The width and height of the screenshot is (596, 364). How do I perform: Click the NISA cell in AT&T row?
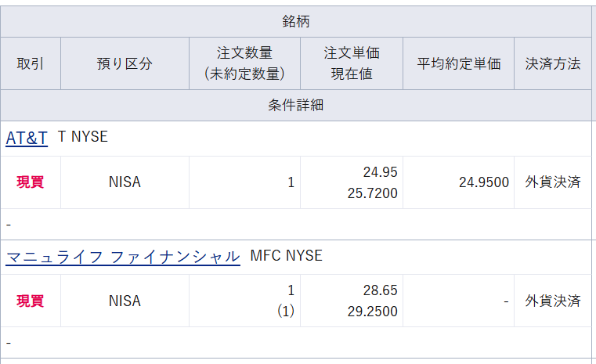point(125,182)
